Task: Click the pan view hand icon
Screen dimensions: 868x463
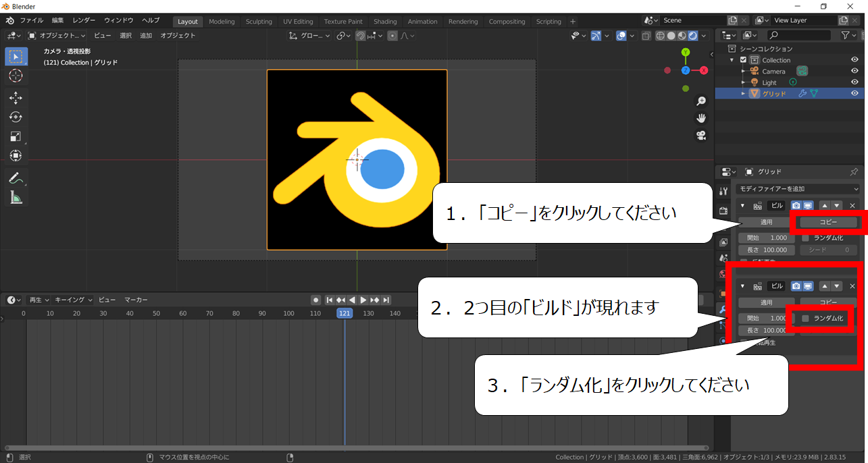Action: coord(701,118)
